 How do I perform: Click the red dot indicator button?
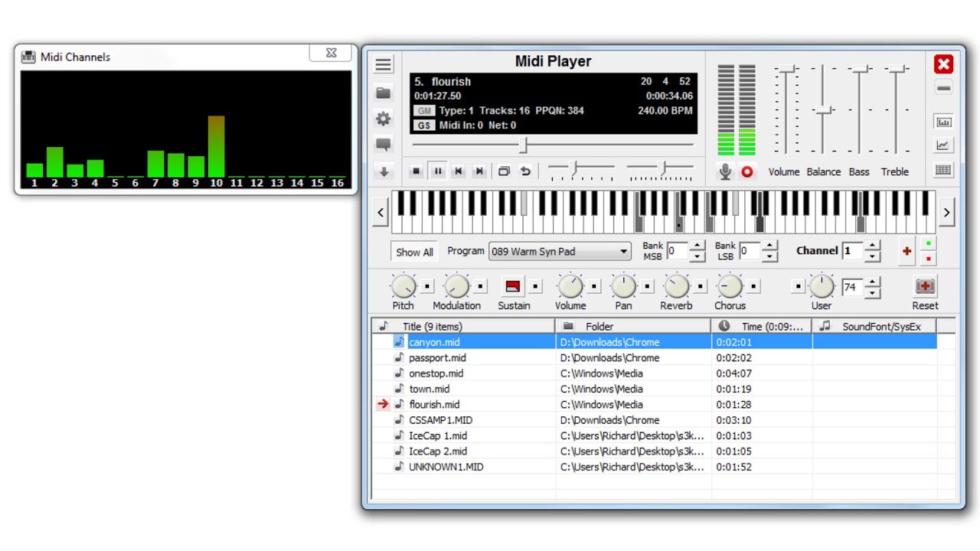click(929, 259)
